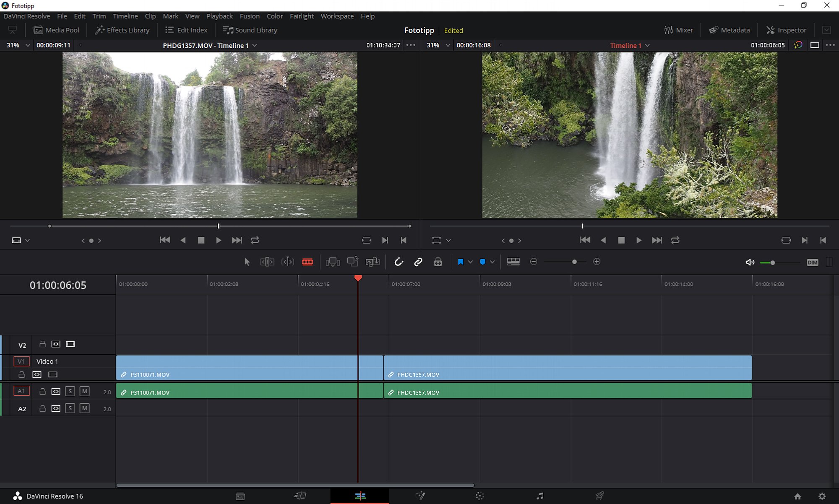
Task: Toggle loop in the source viewer
Action: 255,240
